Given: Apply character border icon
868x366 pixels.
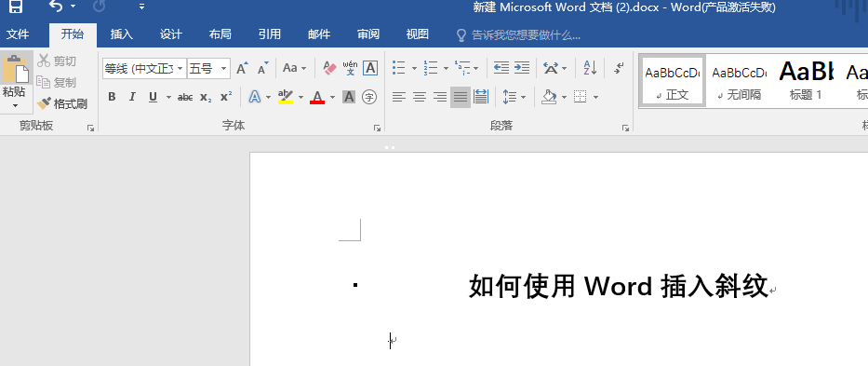Looking at the screenshot, I should click(369, 68).
